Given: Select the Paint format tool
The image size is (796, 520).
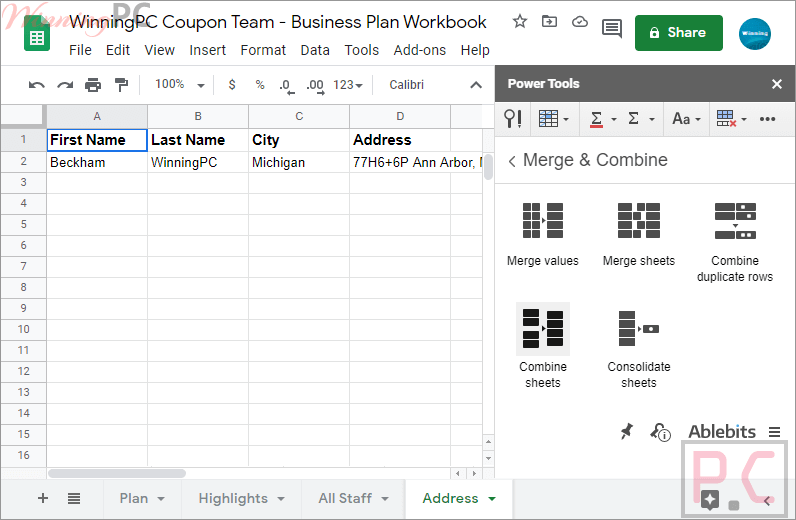Looking at the screenshot, I should (121, 85).
